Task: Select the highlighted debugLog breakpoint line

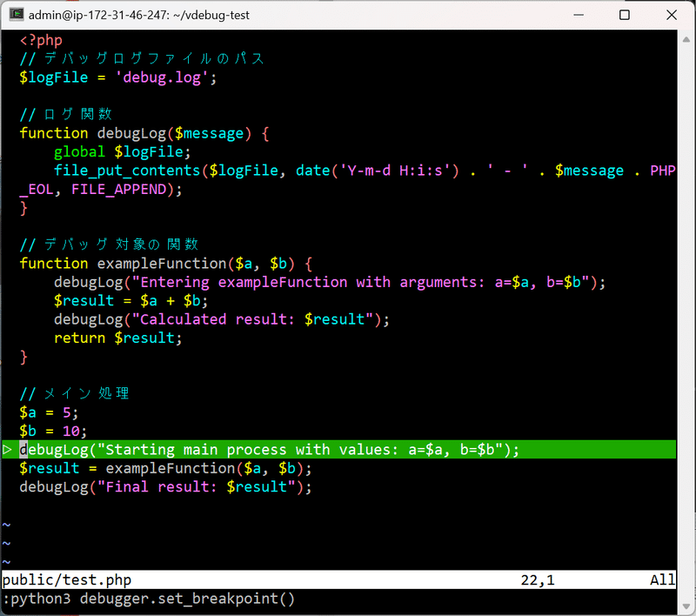Action: [261, 449]
